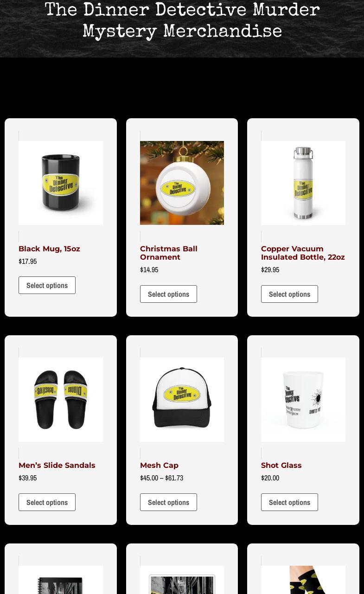Select options for the Shot Glass
Image resolution: width=364 pixels, height=594 pixels.
[x=289, y=502]
